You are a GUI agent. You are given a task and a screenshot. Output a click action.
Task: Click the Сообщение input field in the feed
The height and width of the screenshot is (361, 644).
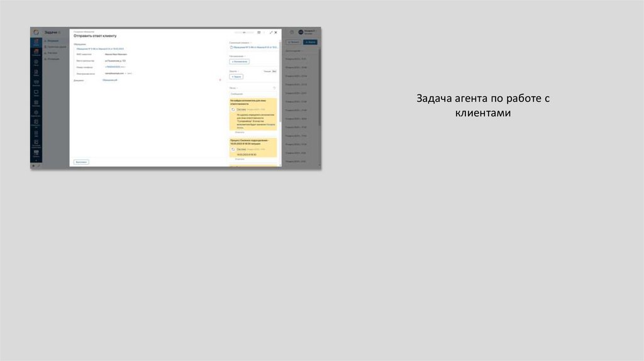coord(252,94)
